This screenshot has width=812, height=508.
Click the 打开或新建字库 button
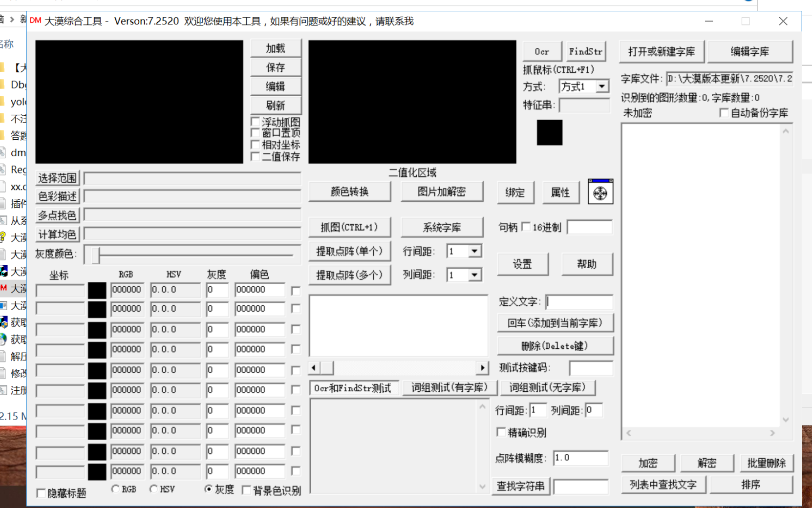point(662,51)
